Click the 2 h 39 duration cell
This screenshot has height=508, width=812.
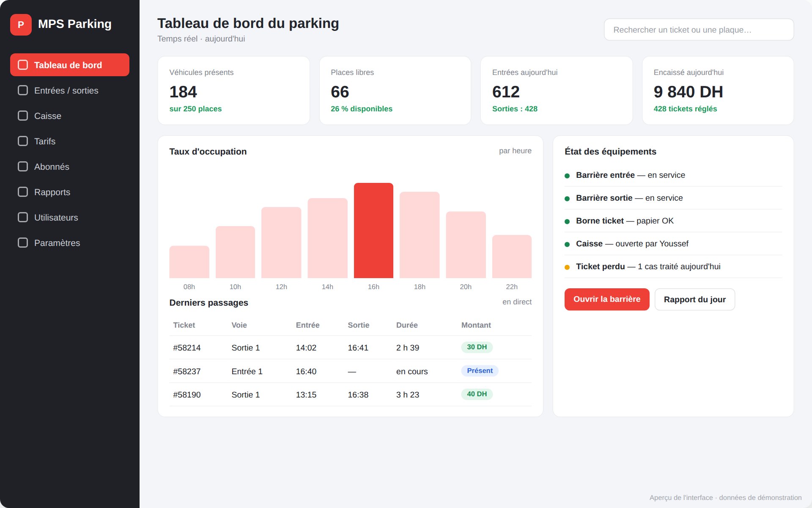[408, 348]
